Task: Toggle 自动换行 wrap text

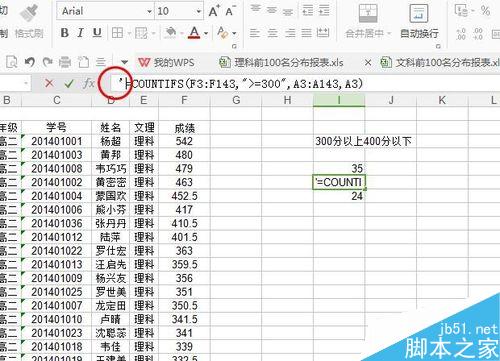Action: coord(419,21)
